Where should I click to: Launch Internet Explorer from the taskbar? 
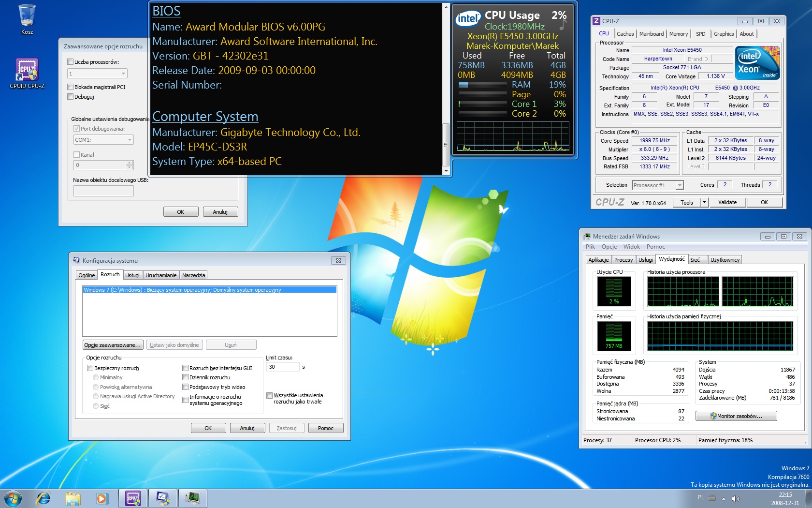click(43, 498)
